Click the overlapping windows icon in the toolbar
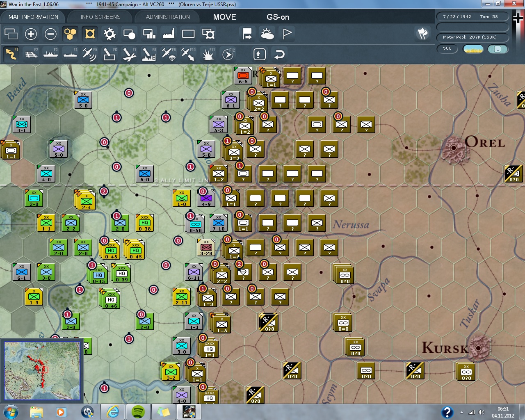The width and height of the screenshot is (525, 420). pyautogui.click(x=11, y=34)
